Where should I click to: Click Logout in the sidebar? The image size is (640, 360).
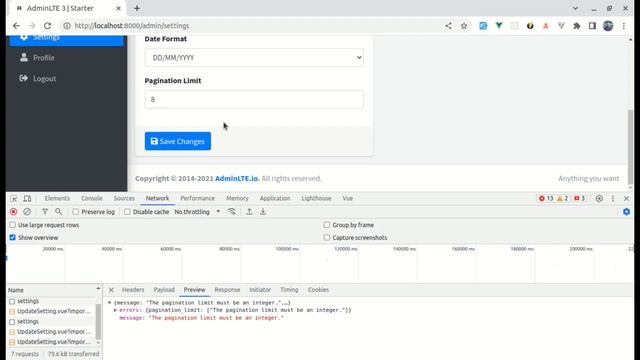pyautogui.click(x=67, y=78)
